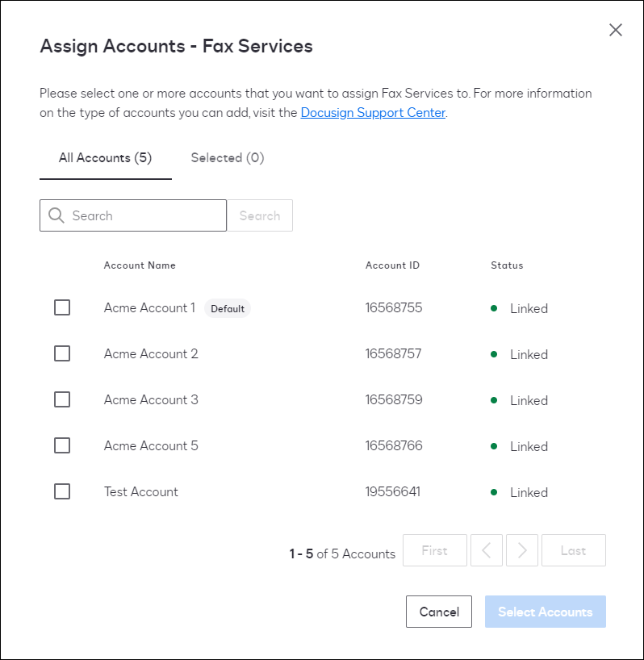
Task: Click inside the Search input field
Action: click(137, 215)
